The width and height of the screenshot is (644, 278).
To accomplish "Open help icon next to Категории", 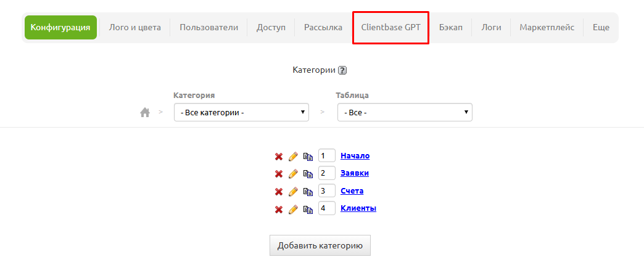I will coord(342,70).
